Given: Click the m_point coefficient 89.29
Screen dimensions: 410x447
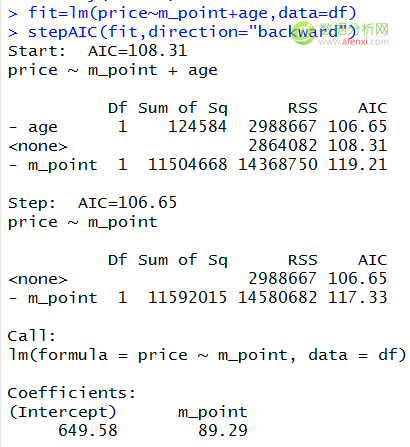Looking at the screenshot, I should click(x=223, y=430).
